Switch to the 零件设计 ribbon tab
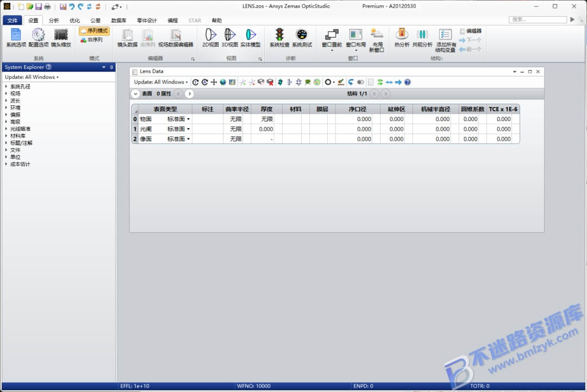The width and height of the screenshot is (587, 392). pyautogui.click(x=147, y=20)
